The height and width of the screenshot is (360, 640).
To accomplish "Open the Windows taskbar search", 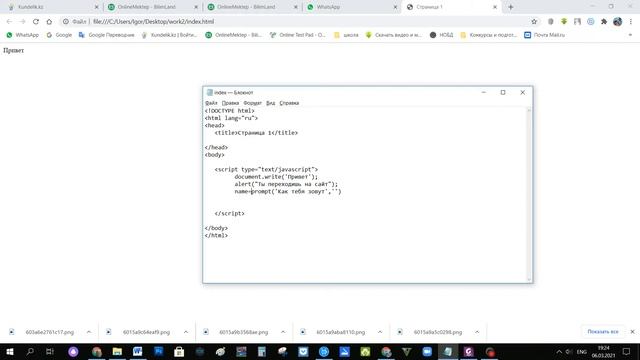I will click(30, 351).
